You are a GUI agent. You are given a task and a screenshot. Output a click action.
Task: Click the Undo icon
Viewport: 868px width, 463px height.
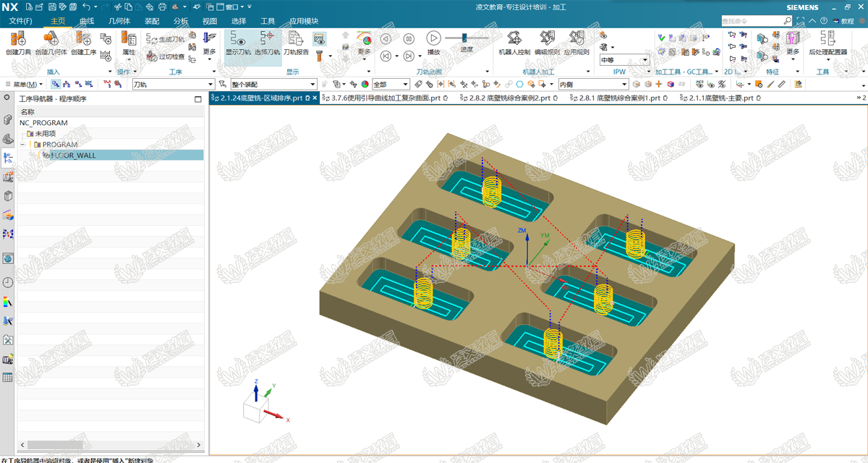[x=85, y=7]
